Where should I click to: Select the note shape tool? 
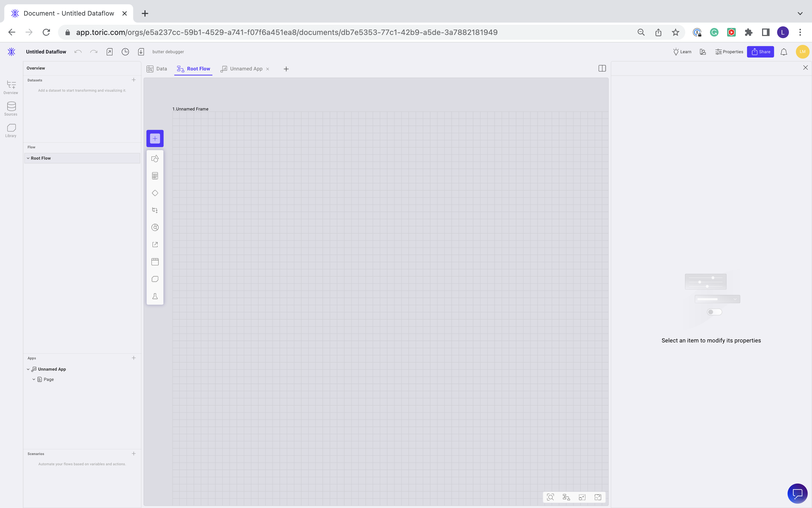pyautogui.click(x=155, y=279)
